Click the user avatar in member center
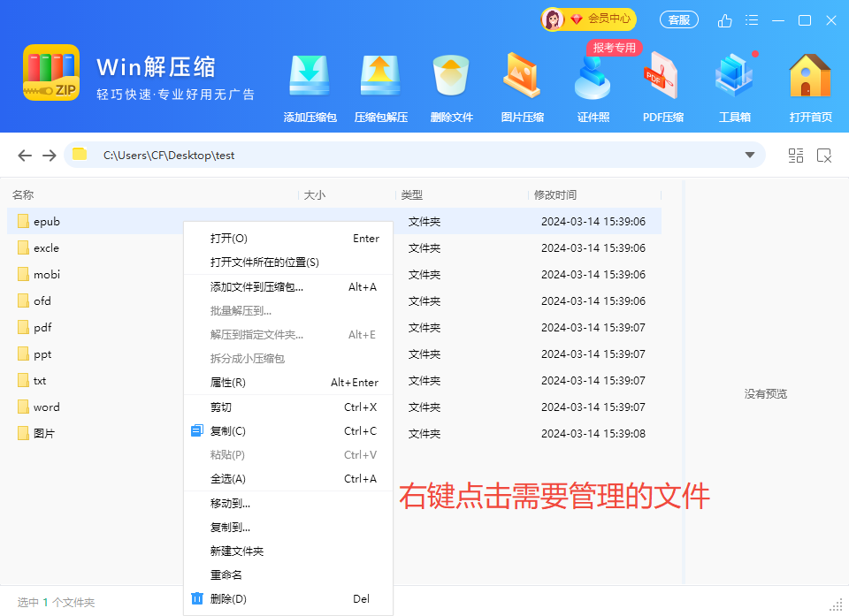This screenshot has height=616, width=849. pos(553,19)
